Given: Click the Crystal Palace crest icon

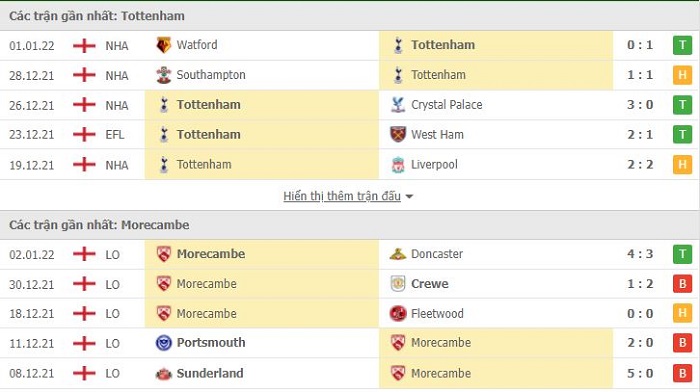Looking at the screenshot, I should (398, 105).
